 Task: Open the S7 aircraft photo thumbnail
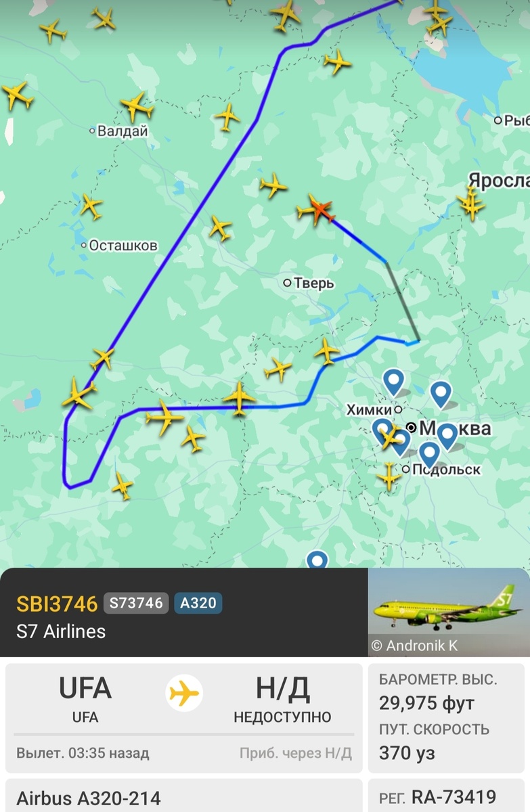[x=449, y=612]
